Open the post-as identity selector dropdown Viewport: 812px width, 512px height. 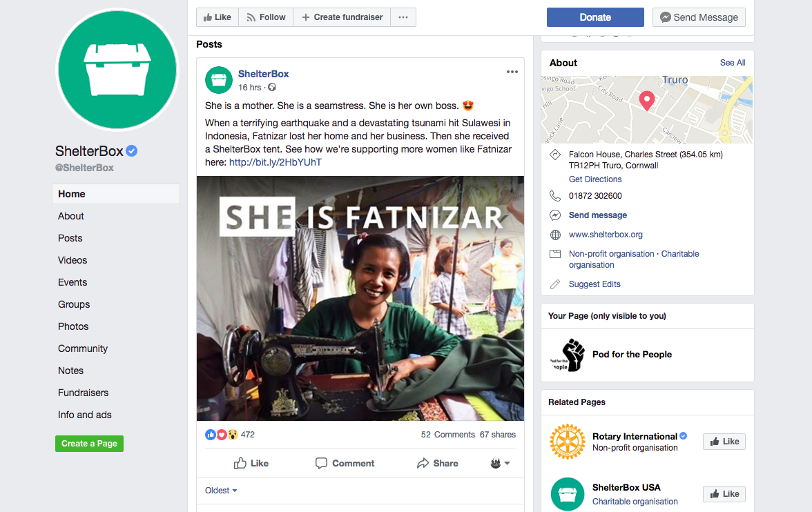click(500, 463)
